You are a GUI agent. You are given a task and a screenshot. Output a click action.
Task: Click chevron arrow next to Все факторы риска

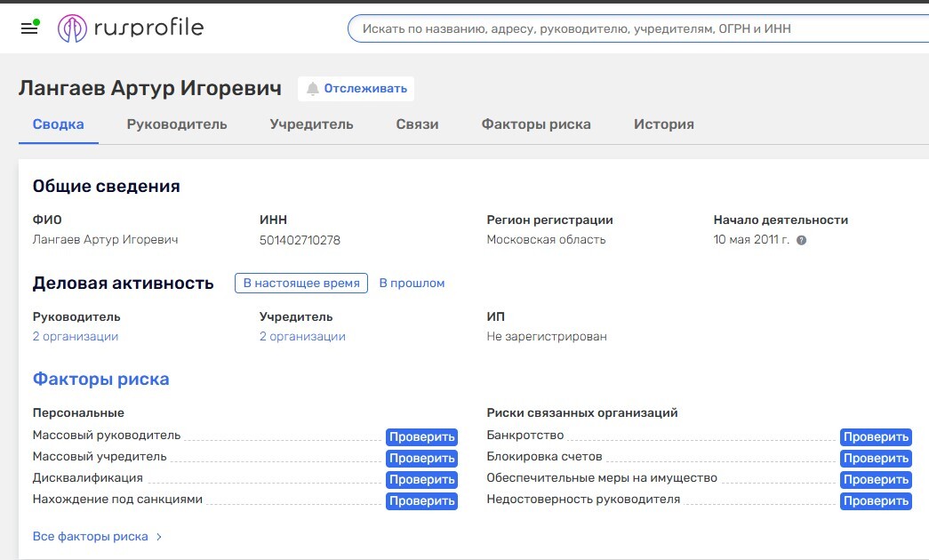point(159,536)
